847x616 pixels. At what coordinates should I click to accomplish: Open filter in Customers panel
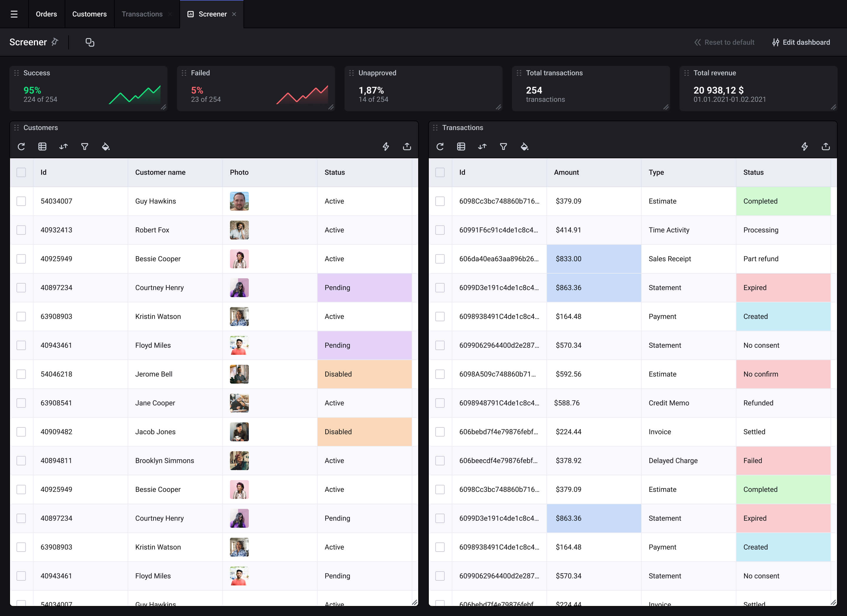(x=85, y=146)
